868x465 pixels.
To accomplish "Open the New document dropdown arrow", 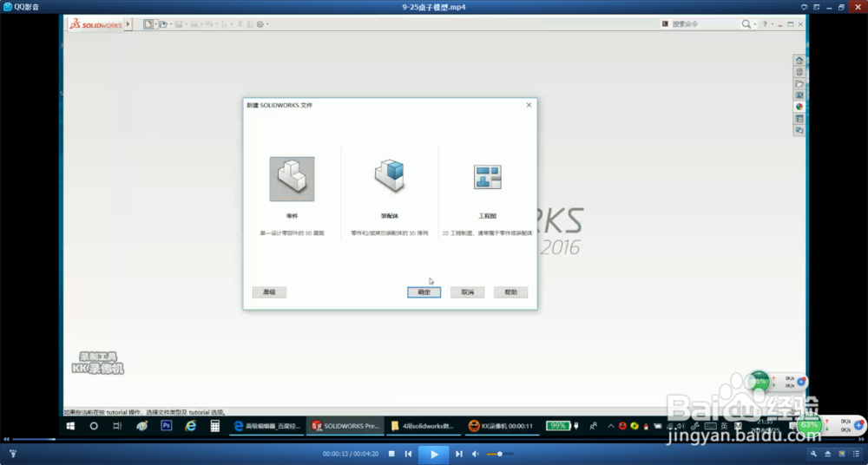I will click(x=156, y=24).
